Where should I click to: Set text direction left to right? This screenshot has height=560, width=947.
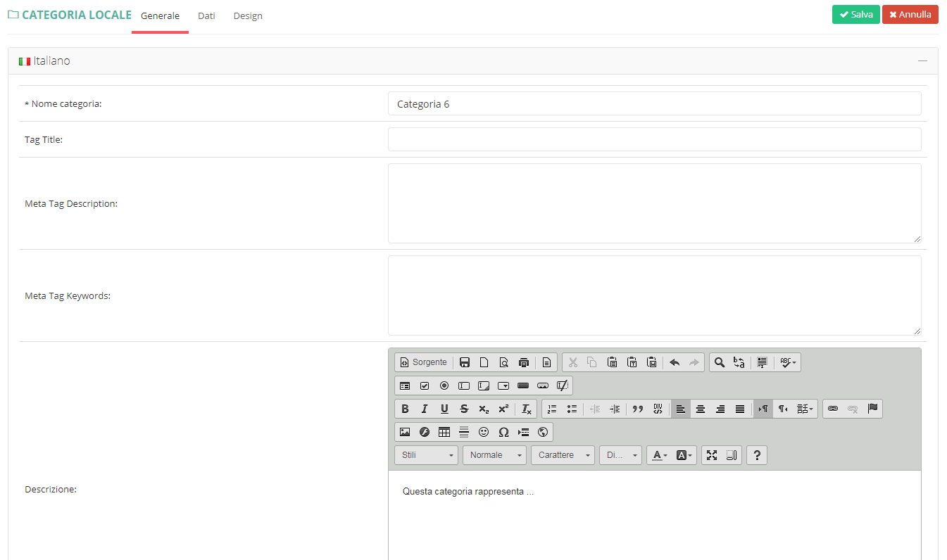tap(763, 409)
